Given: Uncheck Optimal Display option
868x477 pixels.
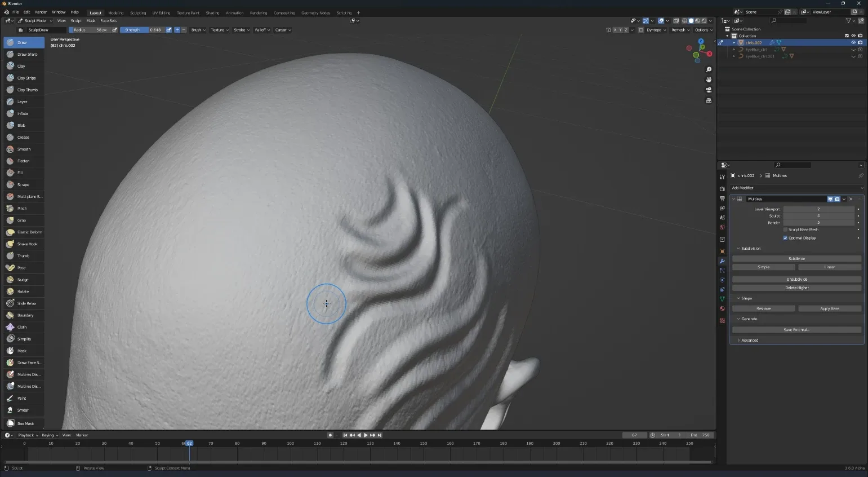Looking at the screenshot, I should tap(785, 238).
